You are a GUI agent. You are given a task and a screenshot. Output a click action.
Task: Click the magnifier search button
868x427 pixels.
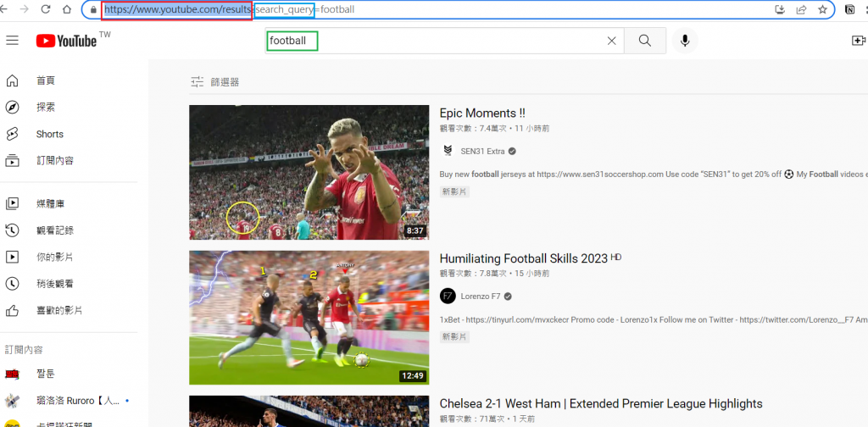click(x=645, y=41)
